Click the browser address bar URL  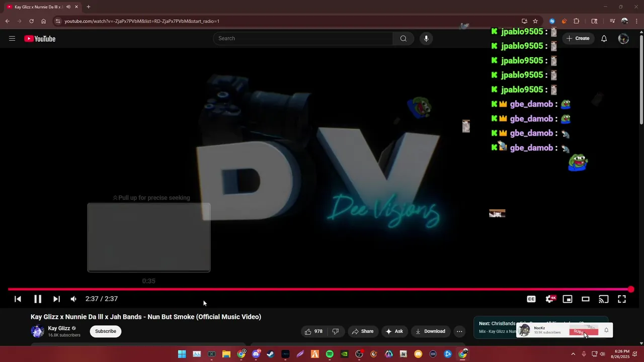tap(142, 21)
